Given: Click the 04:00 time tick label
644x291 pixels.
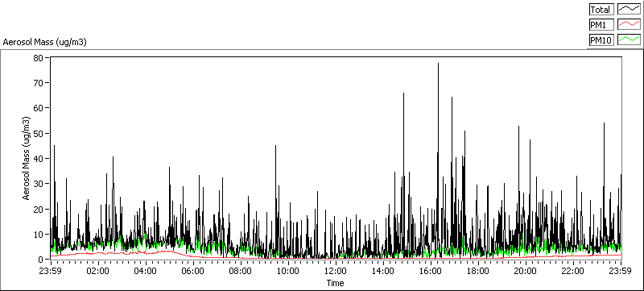Looking at the screenshot, I should click(146, 271).
